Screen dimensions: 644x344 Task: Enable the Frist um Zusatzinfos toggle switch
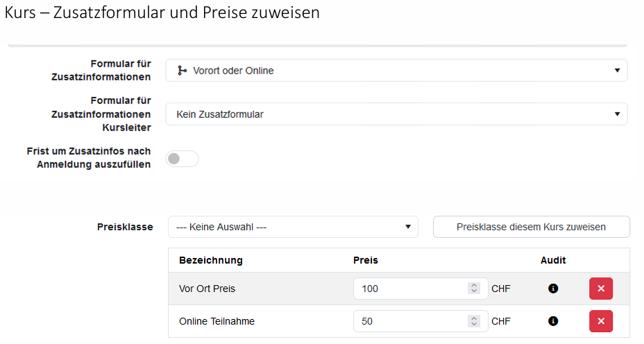click(x=182, y=159)
